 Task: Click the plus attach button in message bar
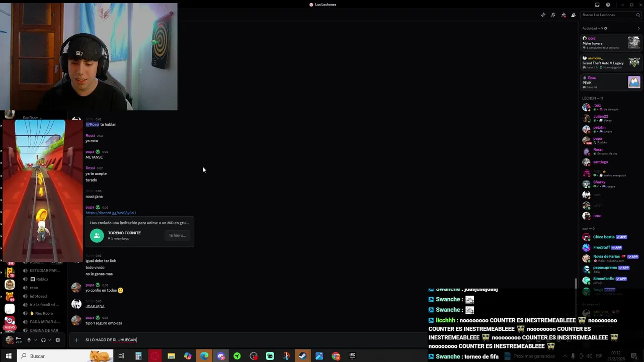(76, 340)
